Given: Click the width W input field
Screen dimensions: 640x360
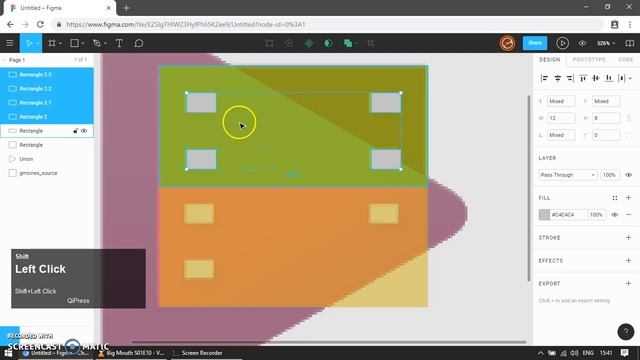Looking at the screenshot, I should coord(561,118).
